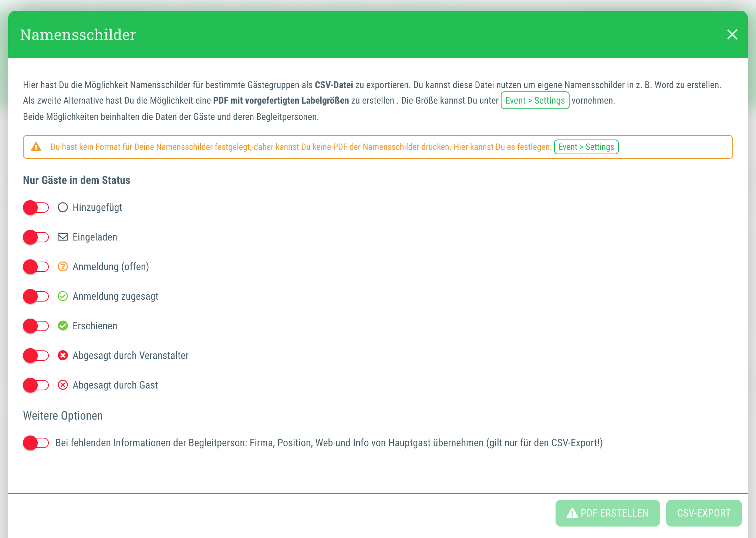Open Event > Settings link in warning box
The height and width of the screenshot is (538, 756).
586,147
